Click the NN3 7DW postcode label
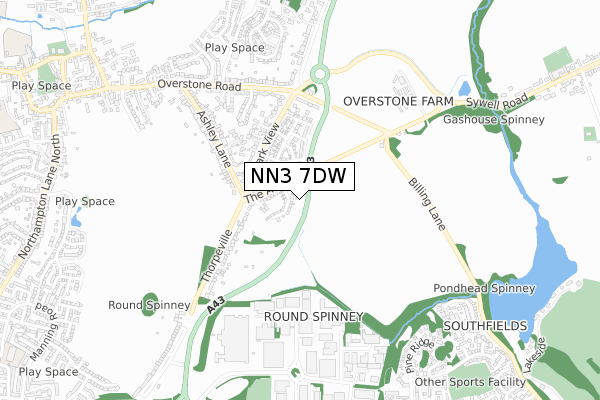This screenshot has height=400, width=600. click(299, 176)
